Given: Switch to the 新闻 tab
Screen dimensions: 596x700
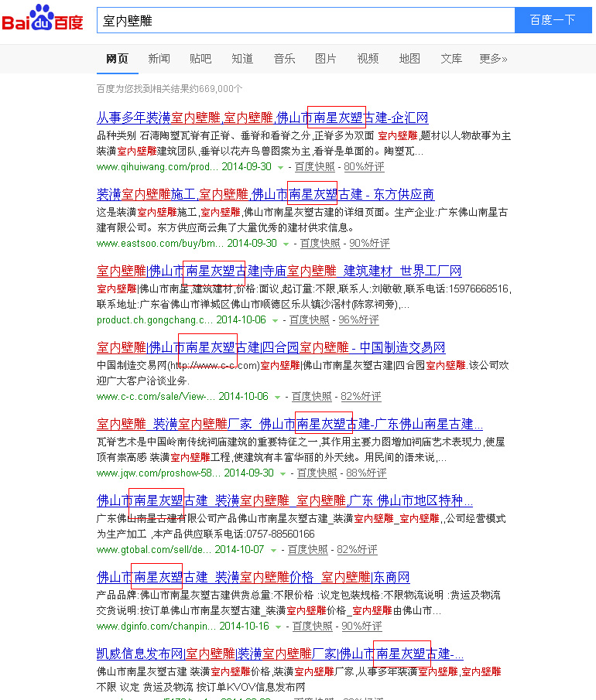Looking at the screenshot, I should (x=159, y=59).
